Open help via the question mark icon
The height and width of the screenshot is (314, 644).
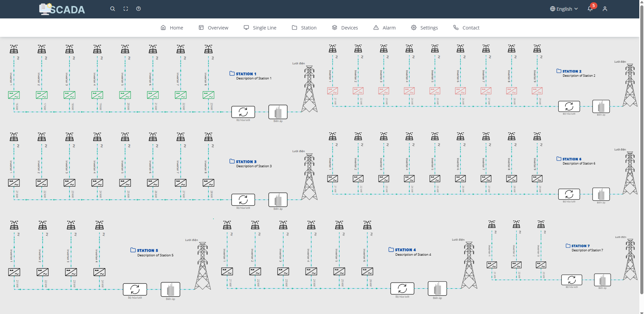(x=138, y=9)
